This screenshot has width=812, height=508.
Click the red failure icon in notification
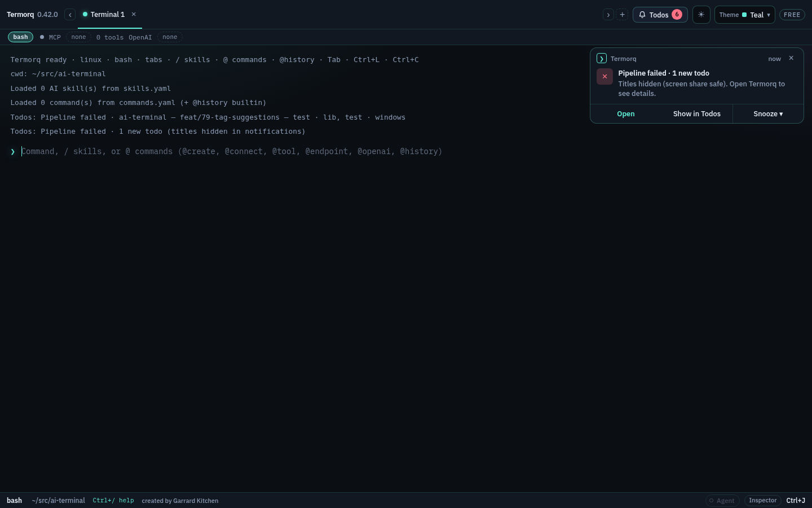point(604,76)
